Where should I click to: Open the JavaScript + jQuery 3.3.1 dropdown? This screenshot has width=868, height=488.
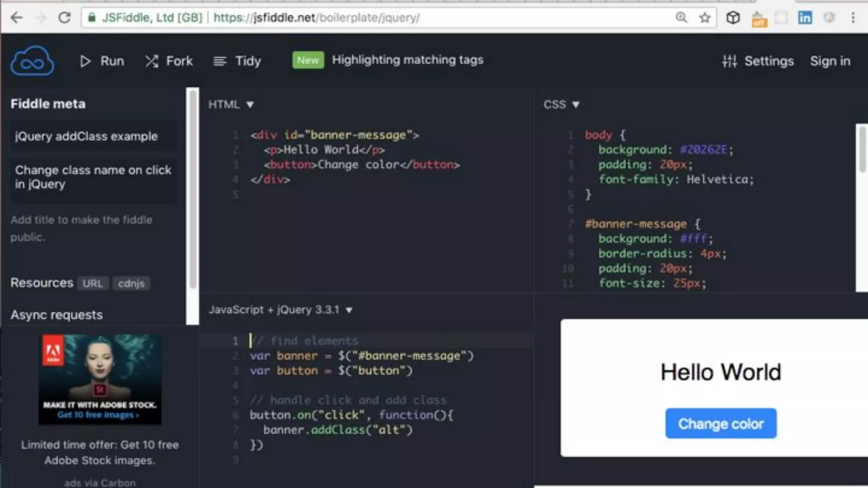coord(349,310)
